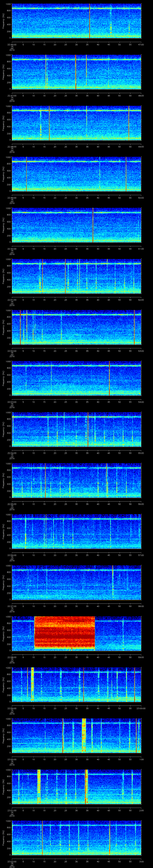Click the 22:46:00 start time label
Screen dimensions: 153x868
[12, 44]
